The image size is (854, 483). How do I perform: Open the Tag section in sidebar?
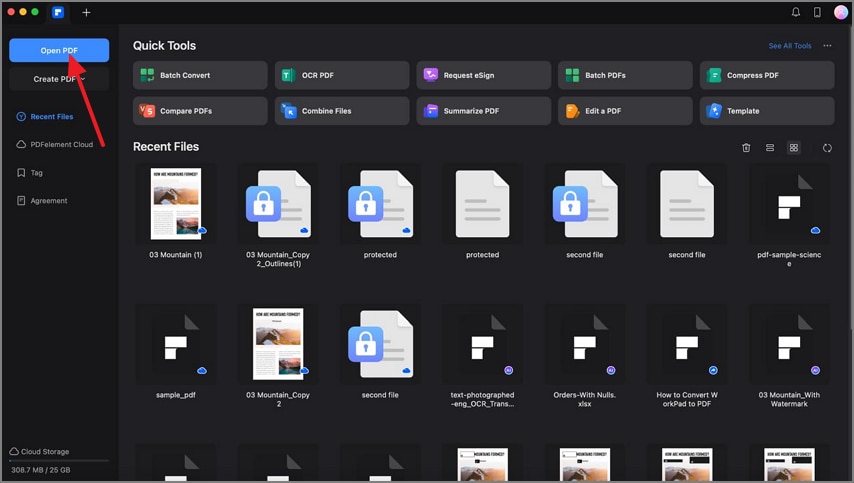[x=29, y=173]
